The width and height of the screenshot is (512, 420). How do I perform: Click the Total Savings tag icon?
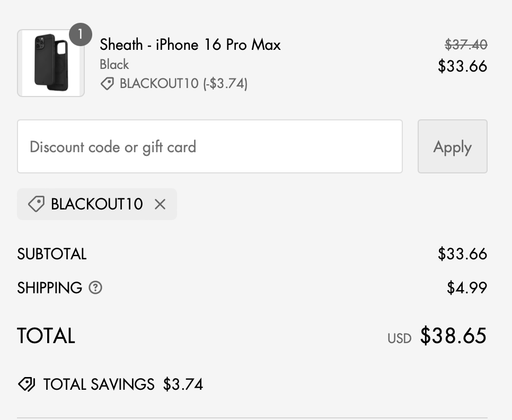point(27,384)
